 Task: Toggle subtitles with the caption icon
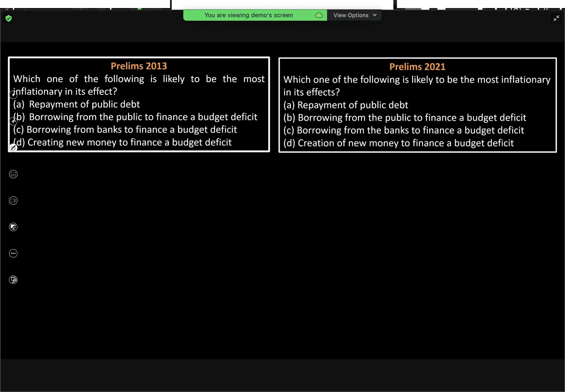13,174
